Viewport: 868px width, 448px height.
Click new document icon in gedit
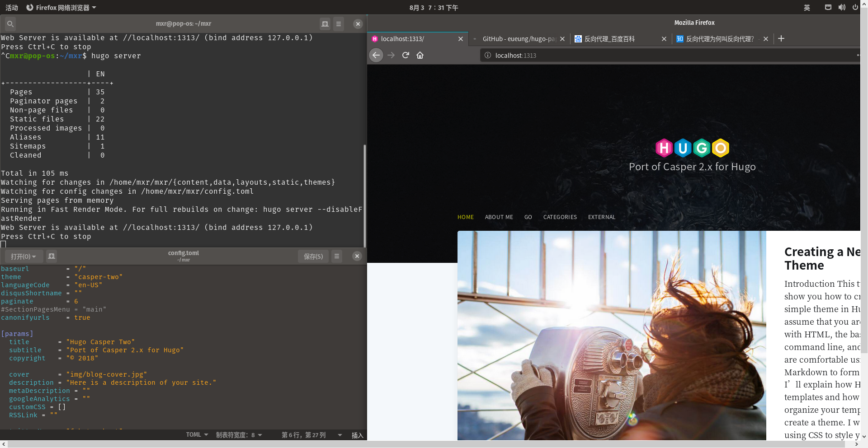(52, 257)
